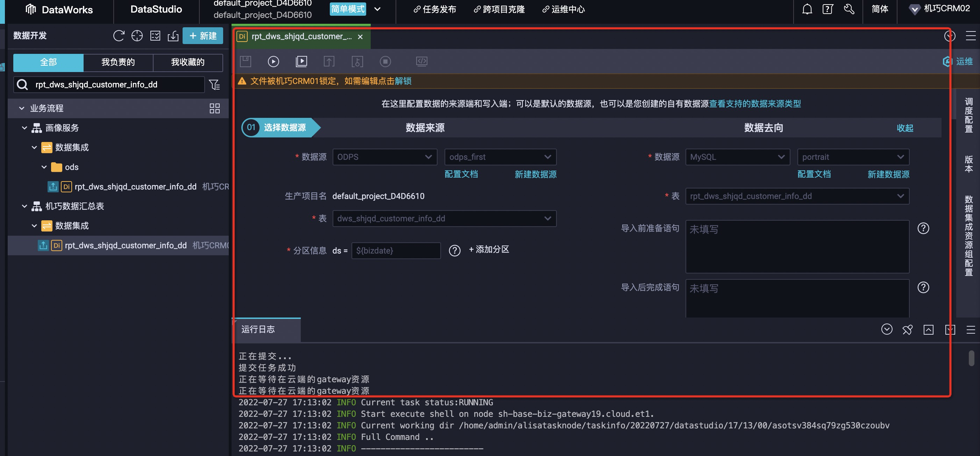Image resolution: width=980 pixels, height=456 pixels.
Task: Click the 运维 icon link
Action: point(958,61)
